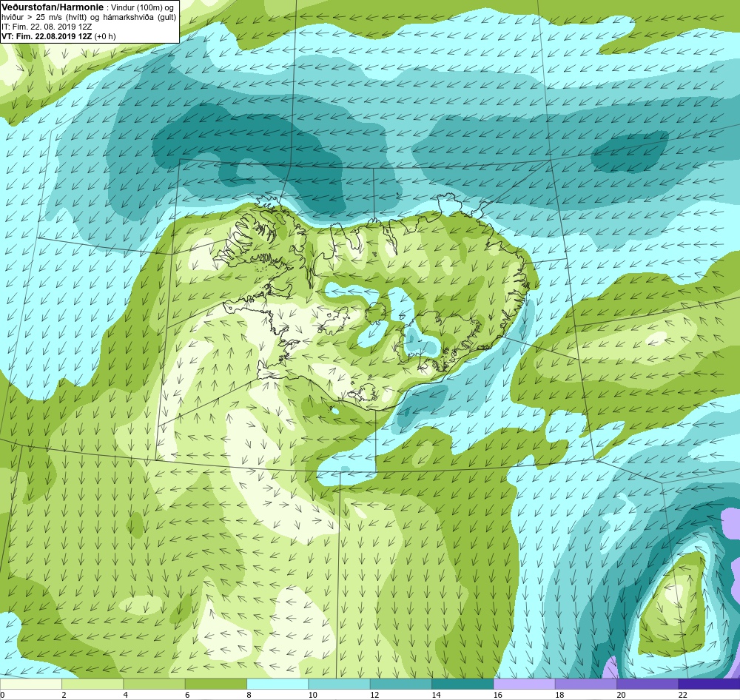Click the 'VT: Fim. 22.08.2019 12Z (+0 h)' line
Screen dimensions: 740x700
tap(58, 36)
